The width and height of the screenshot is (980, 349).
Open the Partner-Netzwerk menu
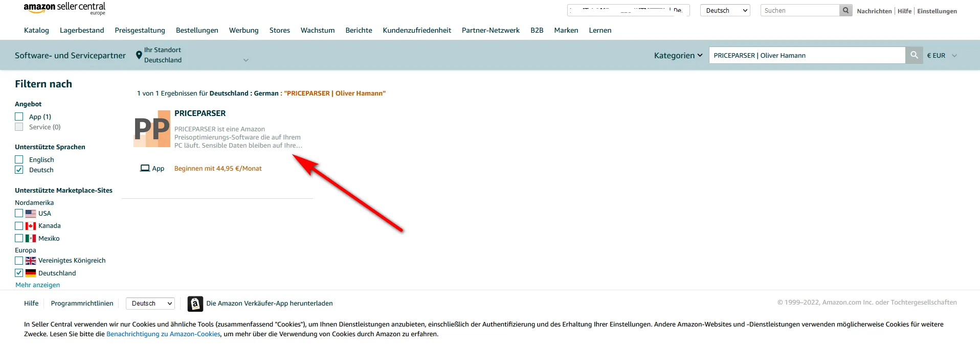(x=491, y=30)
